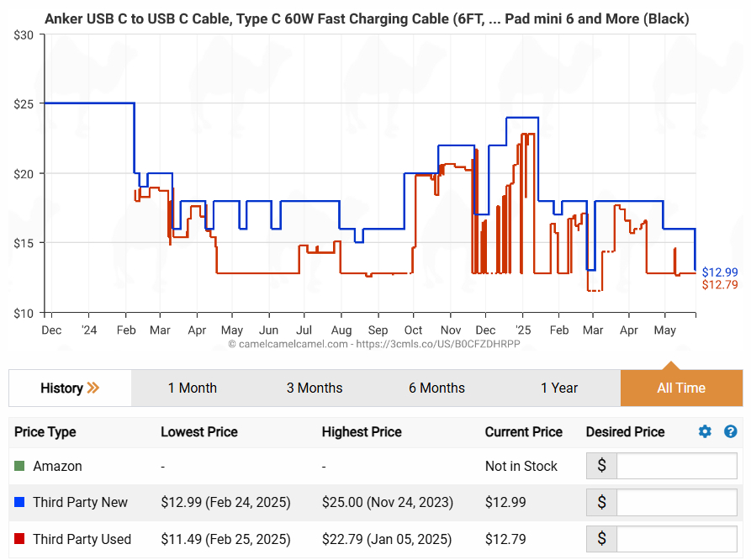Click the Aug label on the x-axis

(x=341, y=330)
